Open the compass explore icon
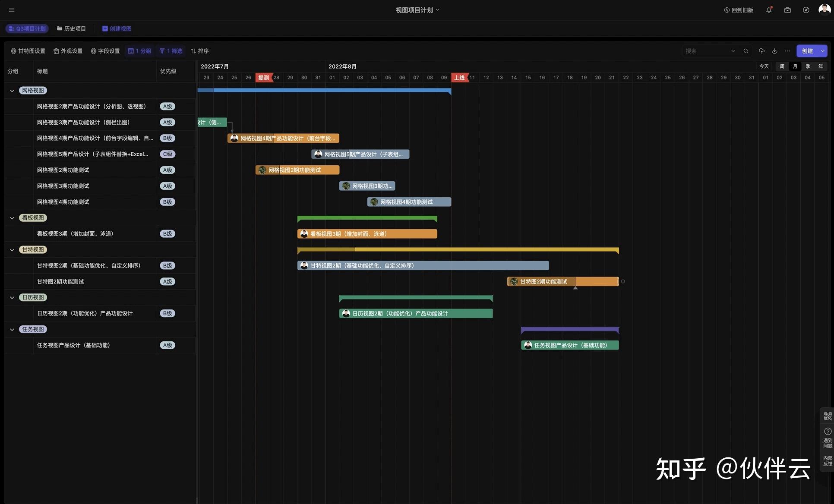 pyautogui.click(x=806, y=10)
